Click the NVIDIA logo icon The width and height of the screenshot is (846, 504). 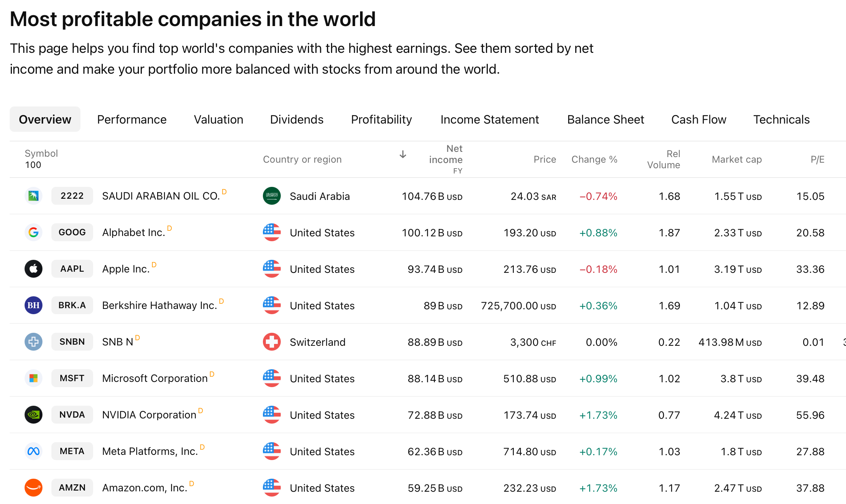click(x=34, y=415)
